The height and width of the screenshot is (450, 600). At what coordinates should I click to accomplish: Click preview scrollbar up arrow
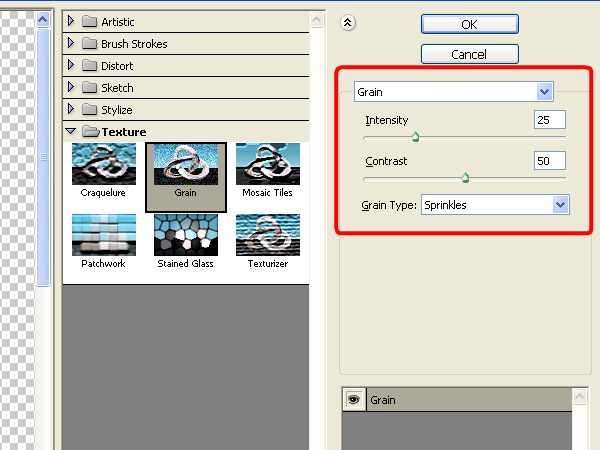point(43,19)
